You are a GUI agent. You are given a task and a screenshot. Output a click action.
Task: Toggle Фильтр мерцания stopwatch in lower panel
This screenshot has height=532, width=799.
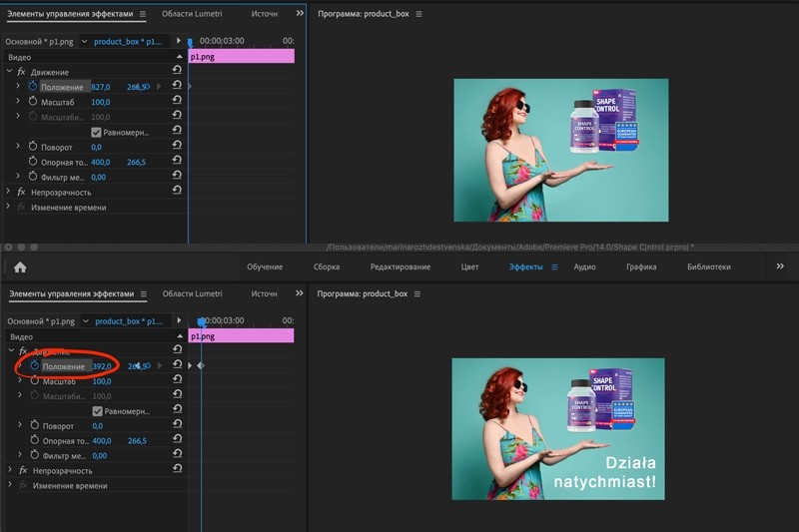point(35,454)
